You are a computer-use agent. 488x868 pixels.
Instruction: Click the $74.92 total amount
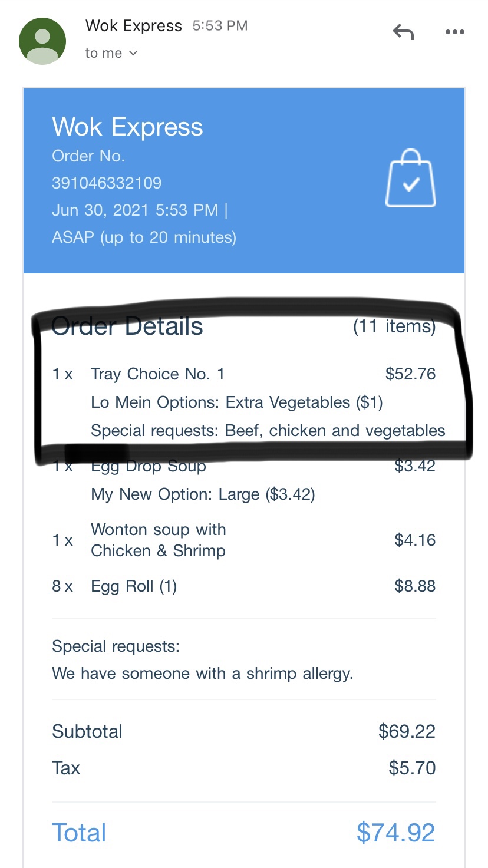(395, 833)
